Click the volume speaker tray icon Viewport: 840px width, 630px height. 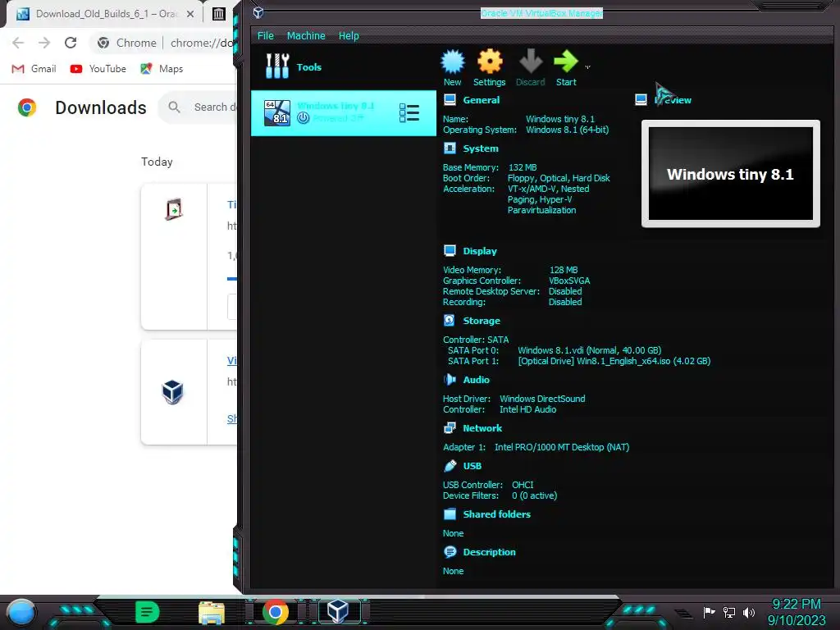[749, 612]
